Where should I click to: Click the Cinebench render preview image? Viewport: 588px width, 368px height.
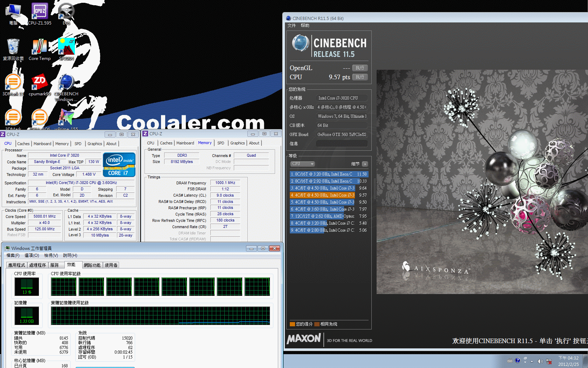[x=482, y=182]
